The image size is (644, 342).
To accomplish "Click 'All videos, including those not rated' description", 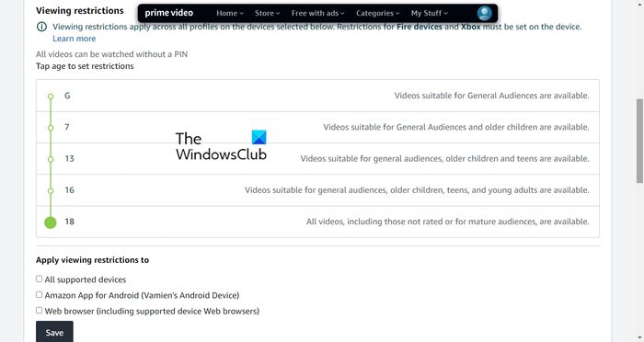I will (x=448, y=222).
